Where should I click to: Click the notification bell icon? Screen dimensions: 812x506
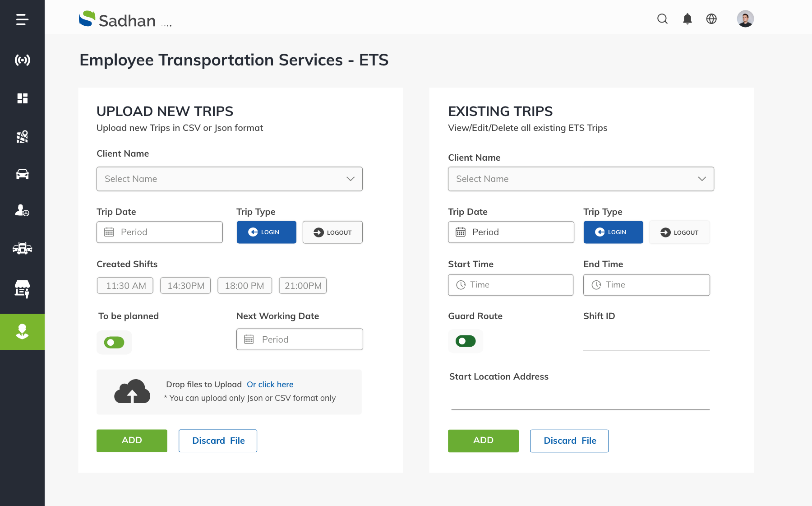687,19
